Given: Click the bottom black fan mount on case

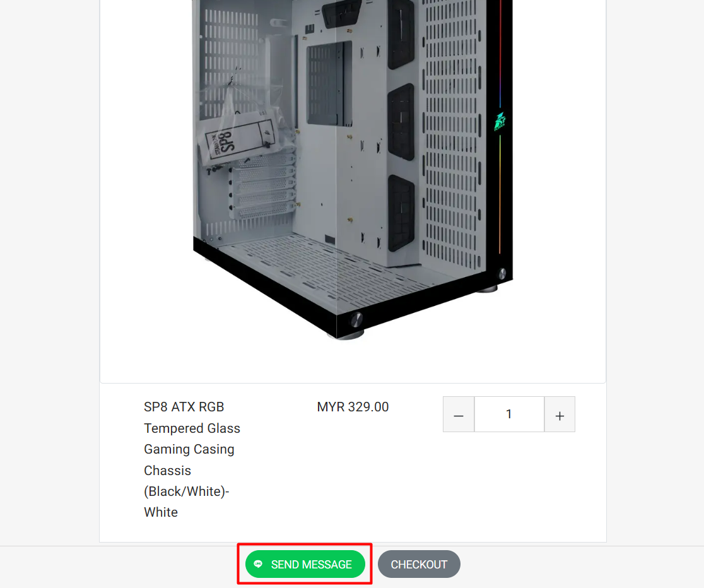Looking at the screenshot, I should [x=401, y=213].
